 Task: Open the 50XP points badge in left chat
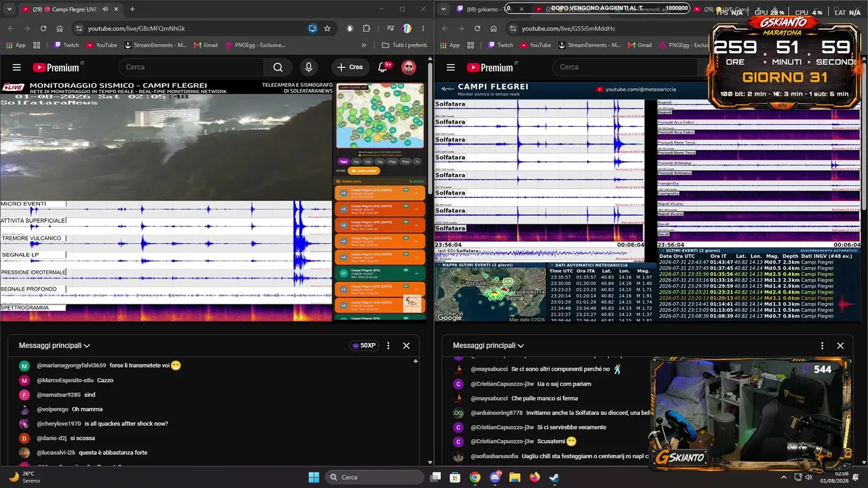click(364, 346)
